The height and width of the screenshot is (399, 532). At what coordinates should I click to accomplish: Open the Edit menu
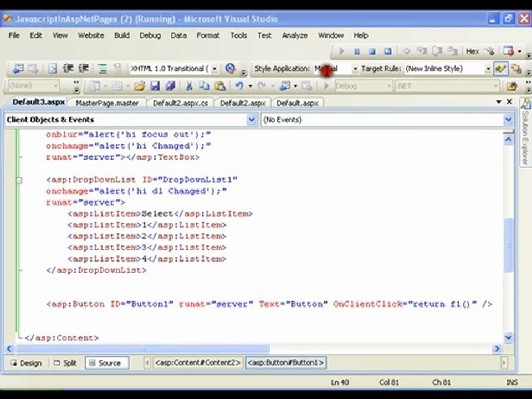coord(35,35)
